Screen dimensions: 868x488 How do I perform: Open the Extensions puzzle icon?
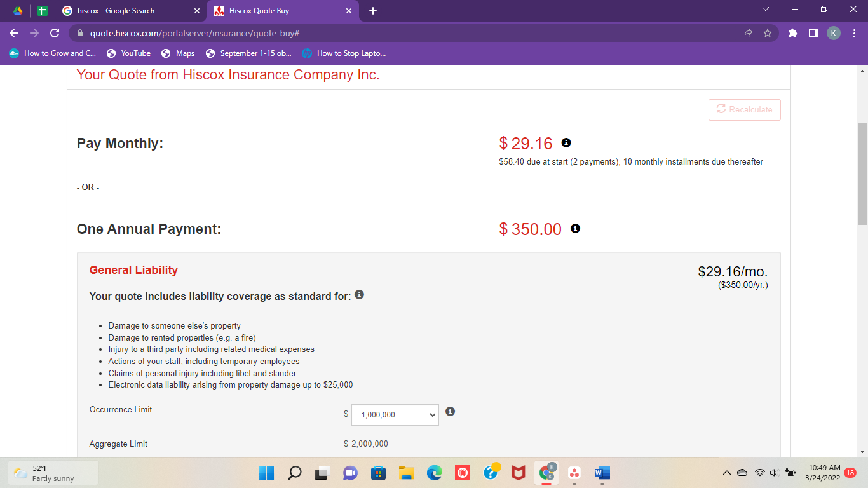(x=792, y=33)
